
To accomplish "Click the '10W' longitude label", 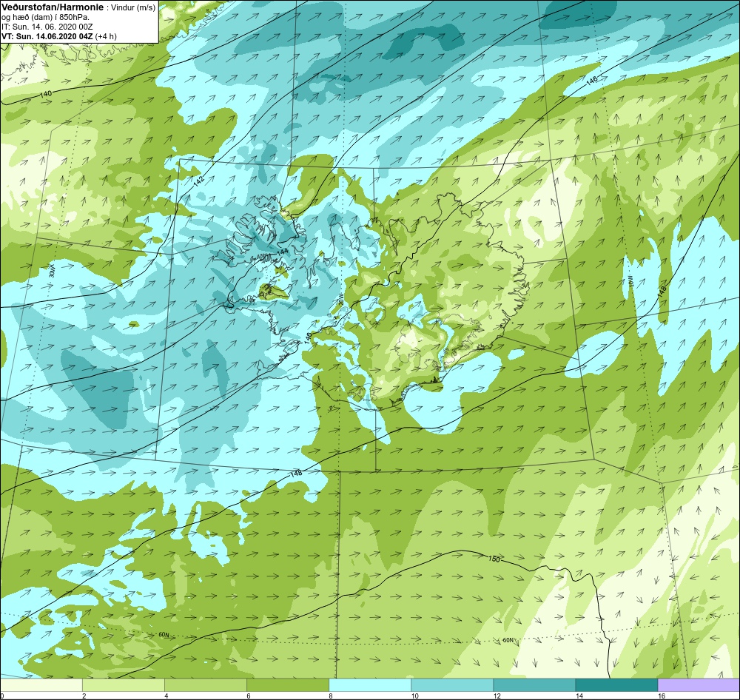I will pyautogui.click(x=630, y=282).
